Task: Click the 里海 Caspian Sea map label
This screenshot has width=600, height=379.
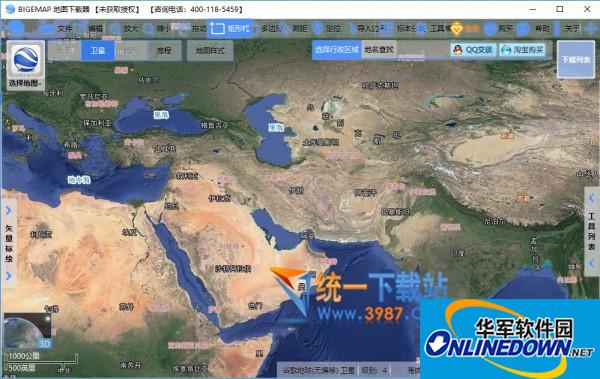Action: pos(276,128)
